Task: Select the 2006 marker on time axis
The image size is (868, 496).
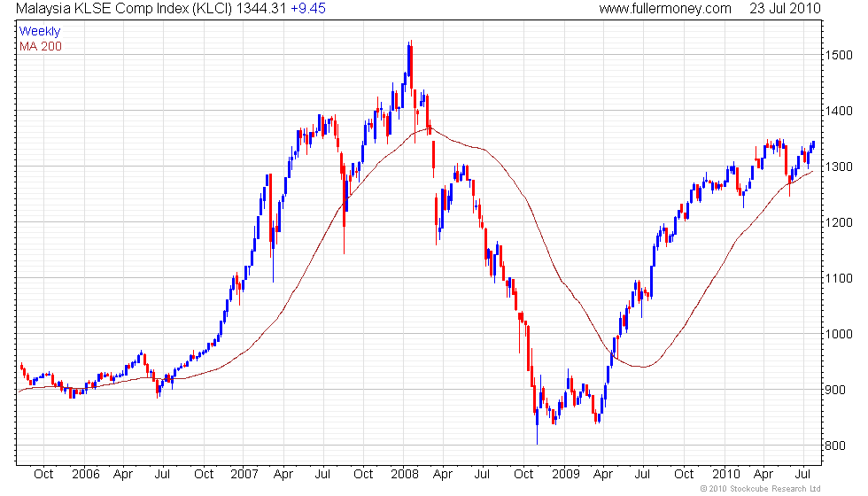Action: tap(84, 474)
